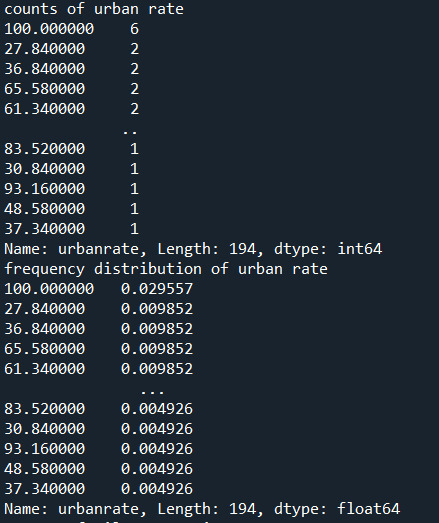The width and height of the screenshot is (439, 523).
Task: Click 0.004926 in the 83.520000 row
Action: (x=157, y=409)
